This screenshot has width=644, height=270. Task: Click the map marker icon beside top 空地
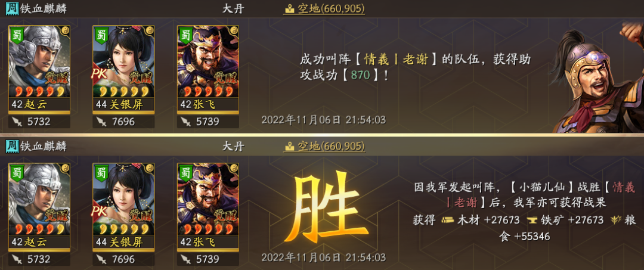click(290, 8)
